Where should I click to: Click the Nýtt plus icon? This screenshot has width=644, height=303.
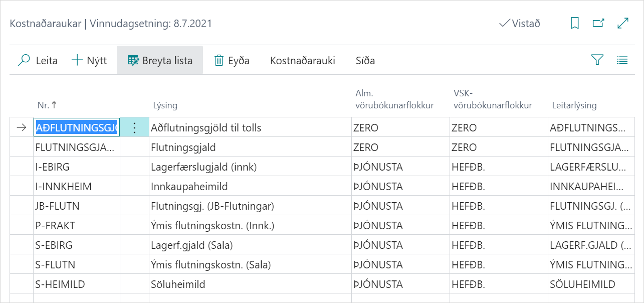pos(77,61)
